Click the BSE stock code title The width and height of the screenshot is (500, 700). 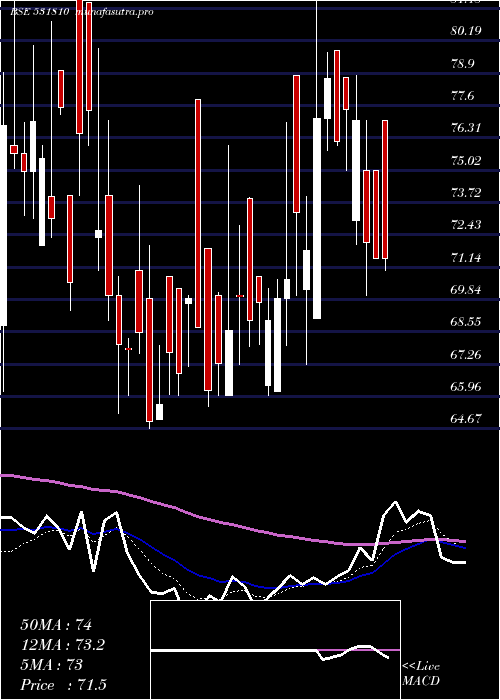39,12
